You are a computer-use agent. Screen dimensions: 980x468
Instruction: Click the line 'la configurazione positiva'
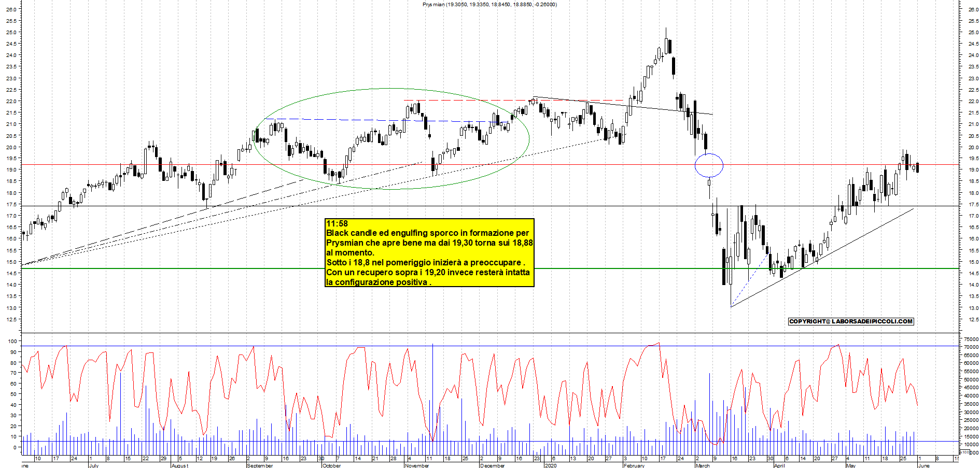[379, 282]
